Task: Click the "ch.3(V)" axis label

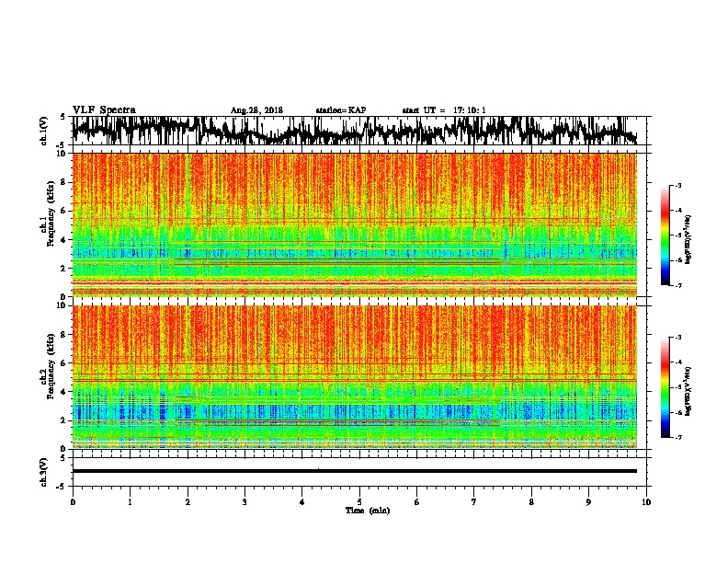Action: pyautogui.click(x=44, y=472)
